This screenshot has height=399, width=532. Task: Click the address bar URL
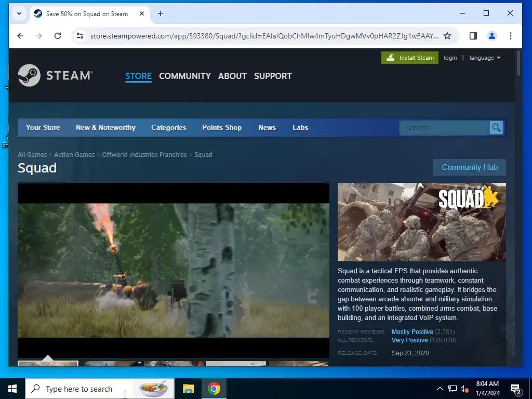click(264, 36)
